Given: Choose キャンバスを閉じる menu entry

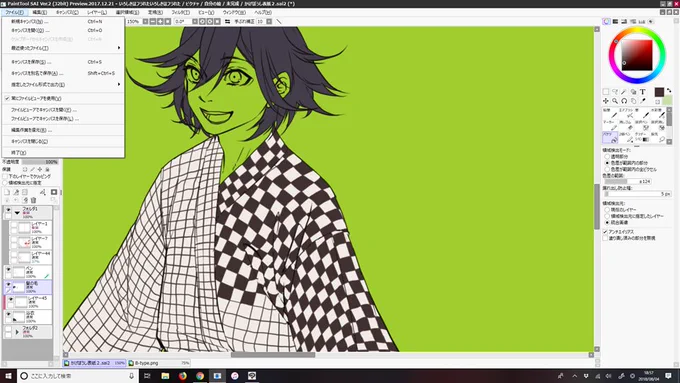Looking at the screenshot, I should [63, 141].
